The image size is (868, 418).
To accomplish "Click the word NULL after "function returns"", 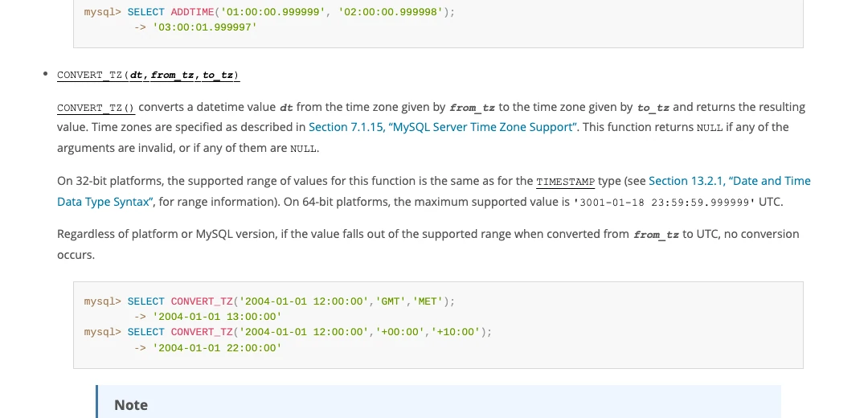I will [x=709, y=128].
